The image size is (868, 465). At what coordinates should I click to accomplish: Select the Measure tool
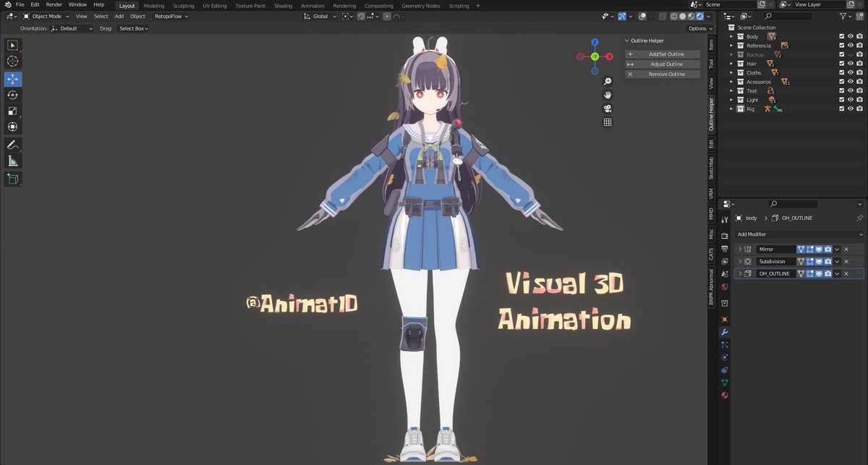point(13,161)
